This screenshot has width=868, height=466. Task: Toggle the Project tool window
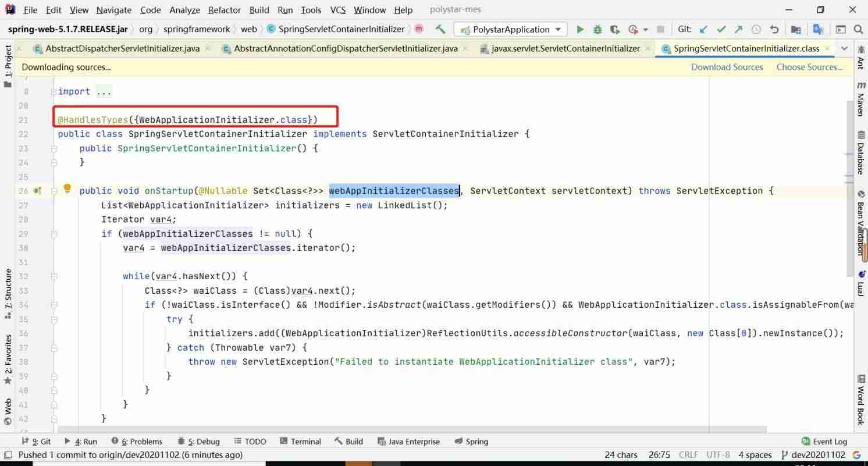pos(8,66)
